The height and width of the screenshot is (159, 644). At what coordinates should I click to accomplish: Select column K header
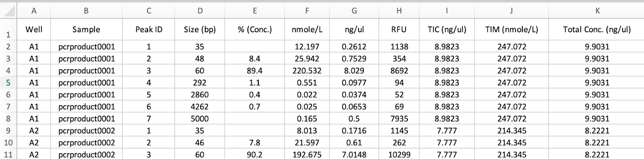click(597, 11)
